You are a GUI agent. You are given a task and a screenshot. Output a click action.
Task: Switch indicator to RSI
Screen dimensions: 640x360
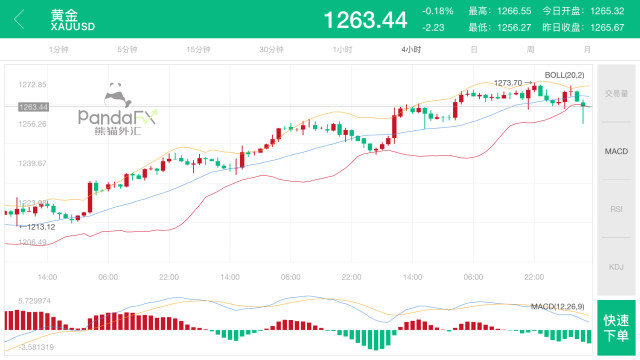[616, 209]
